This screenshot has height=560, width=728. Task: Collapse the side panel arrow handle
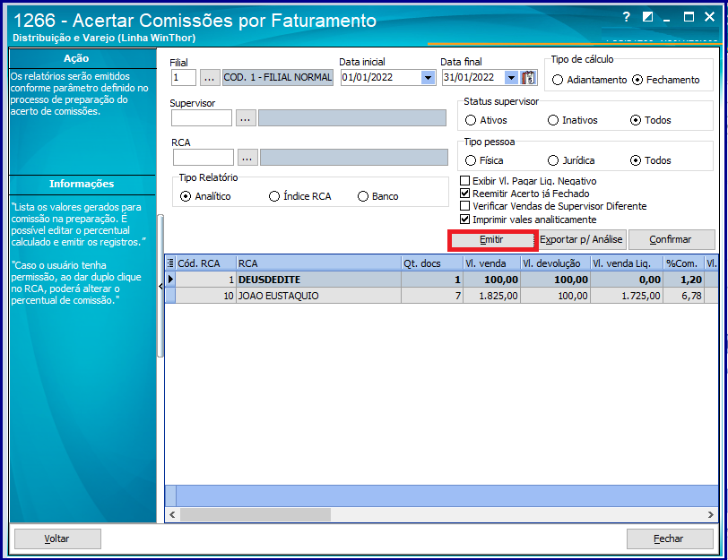point(160,286)
